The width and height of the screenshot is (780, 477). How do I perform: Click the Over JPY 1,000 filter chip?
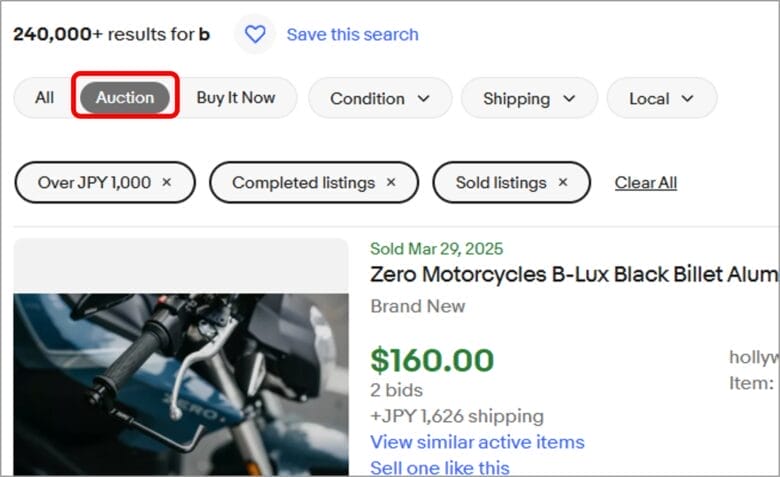(x=94, y=182)
